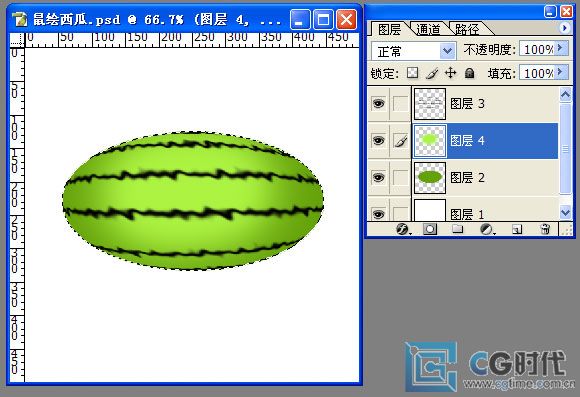
Task: Click layer name 图层 4
Action: point(468,141)
